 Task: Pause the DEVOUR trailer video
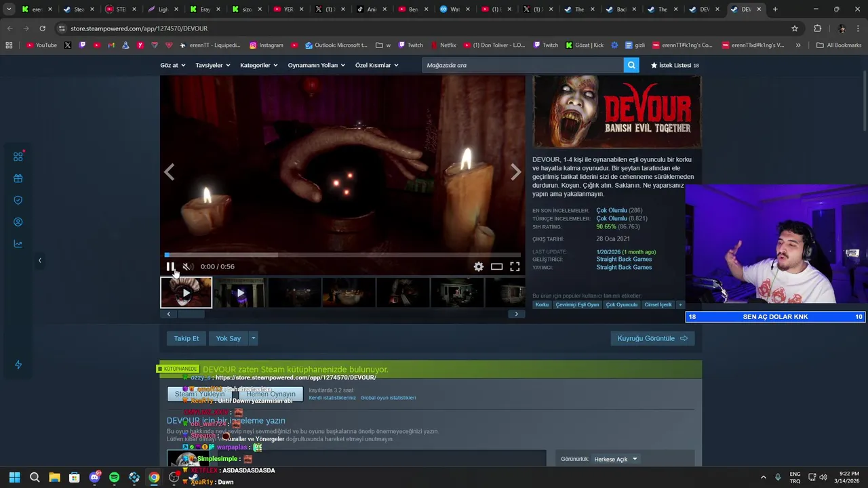(170, 266)
